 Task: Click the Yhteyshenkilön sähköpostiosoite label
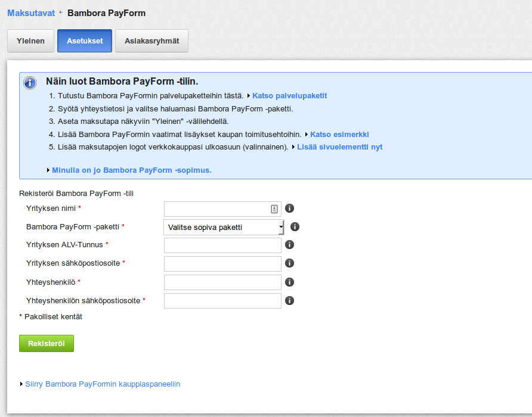pyautogui.click(x=83, y=301)
